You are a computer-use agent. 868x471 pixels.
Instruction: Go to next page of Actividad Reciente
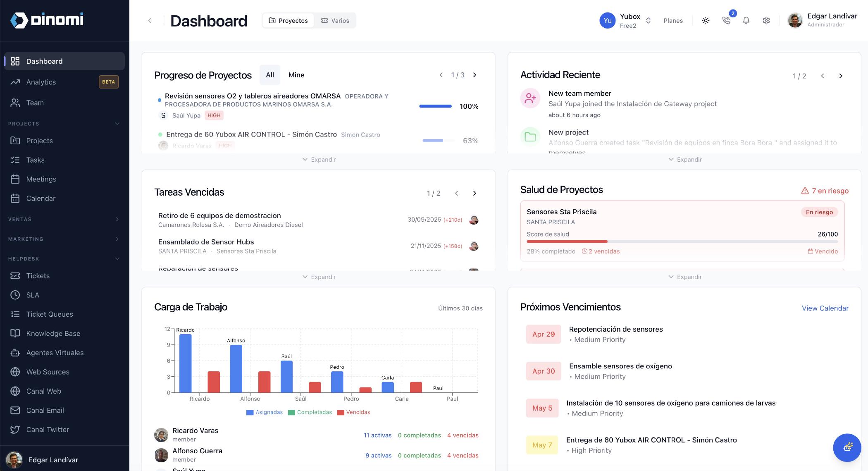840,76
